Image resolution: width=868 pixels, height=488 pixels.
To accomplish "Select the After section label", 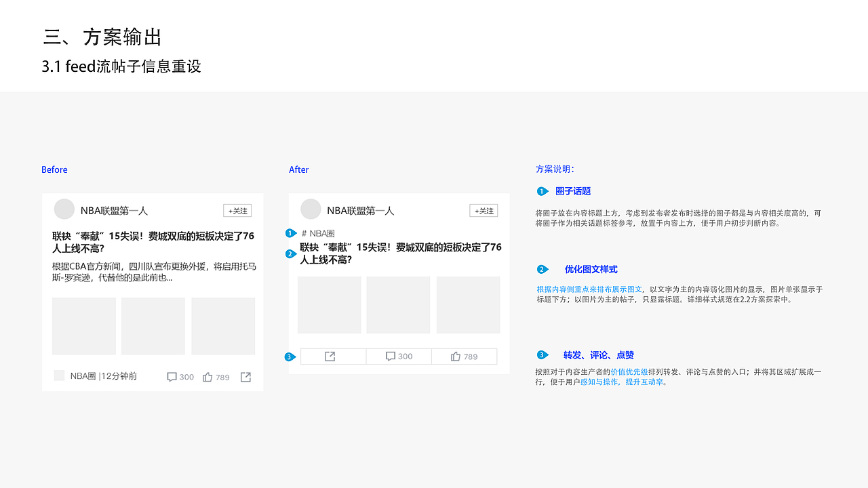I will [299, 169].
